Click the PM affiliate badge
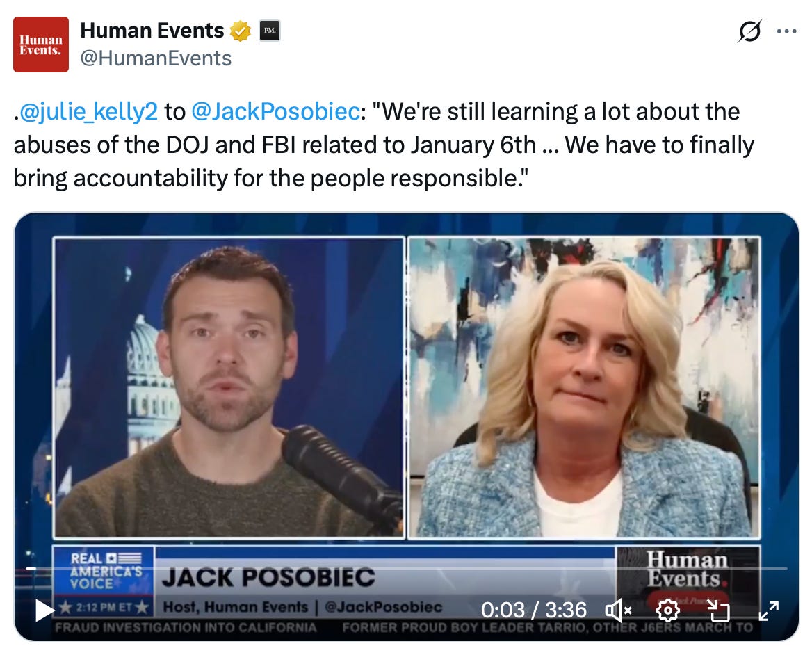This screenshot has height=655, width=812. pyautogui.click(x=269, y=31)
